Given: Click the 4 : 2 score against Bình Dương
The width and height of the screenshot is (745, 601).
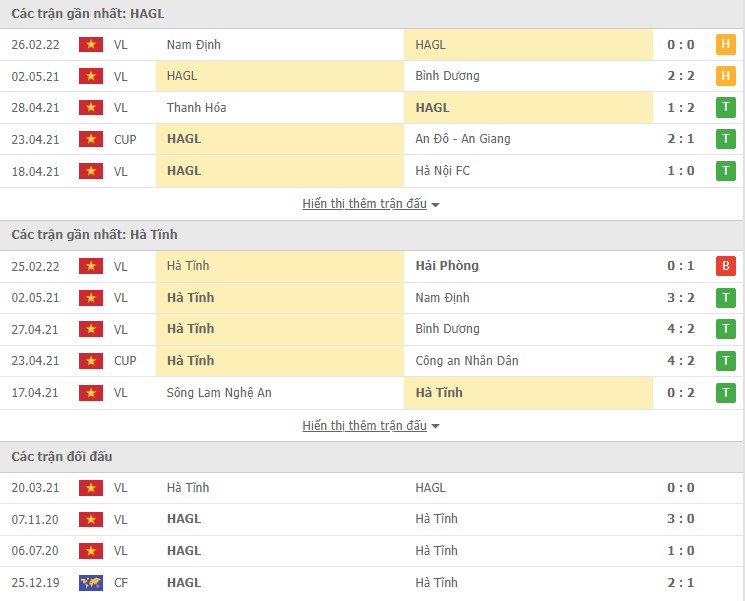Looking at the screenshot, I should point(681,329).
